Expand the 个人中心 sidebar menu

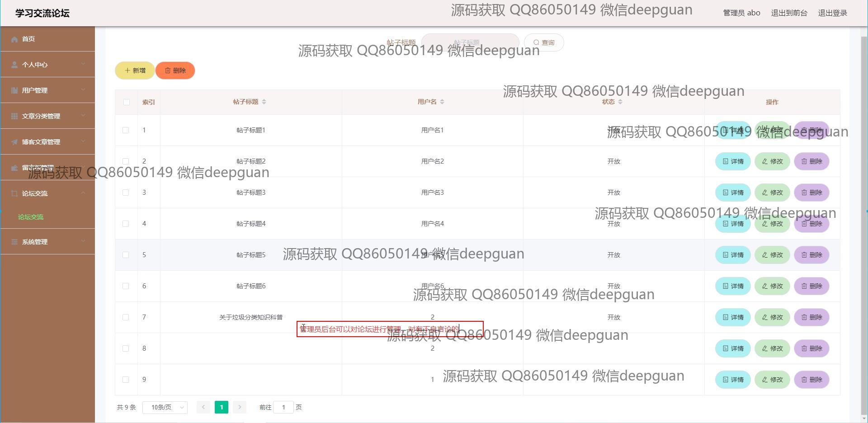tap(47, 65)
